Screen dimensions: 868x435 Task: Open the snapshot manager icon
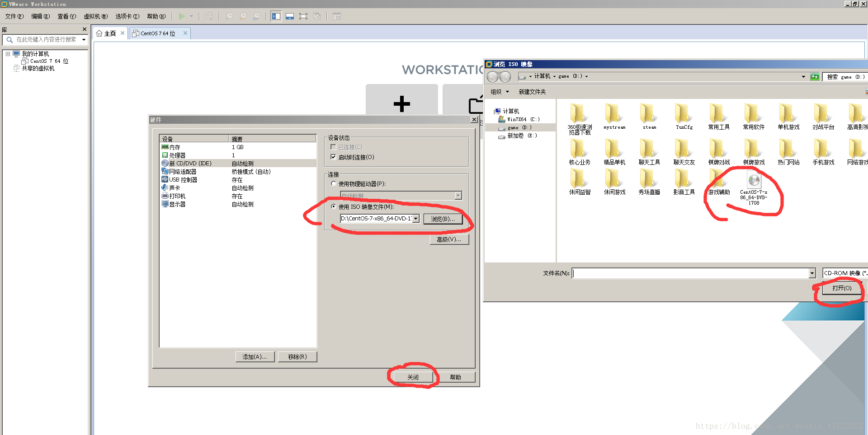click(x=257, y=16)
